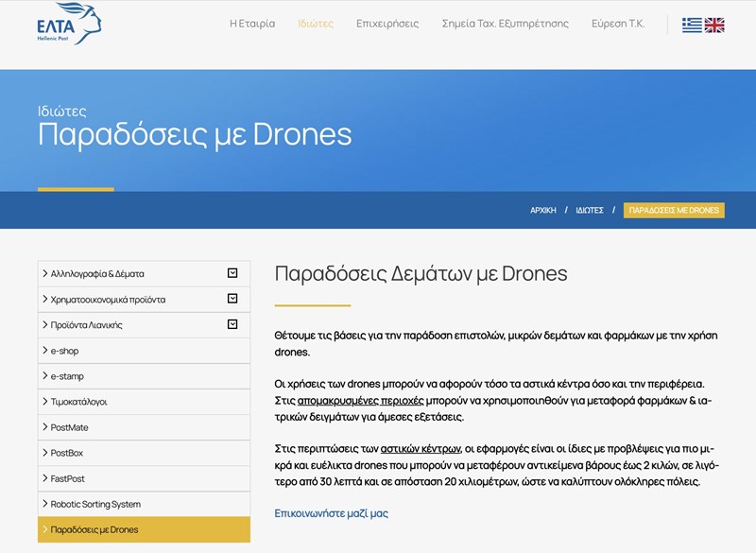Expand the Αλληλογραφία & Δέματα submenu arrow
The height and width of the screenshot is (553, 756).
232,273
